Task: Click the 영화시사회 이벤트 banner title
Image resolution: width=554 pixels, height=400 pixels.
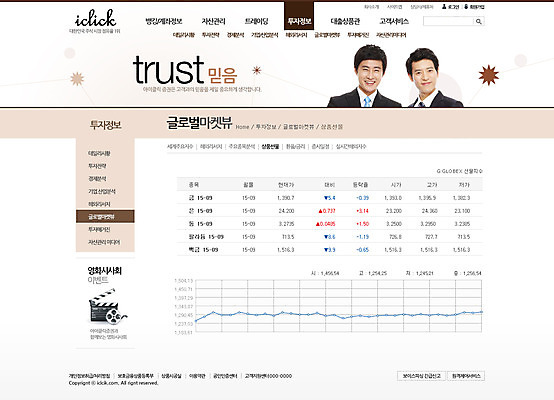Action: pyautogui.click(x=105, y=275)
